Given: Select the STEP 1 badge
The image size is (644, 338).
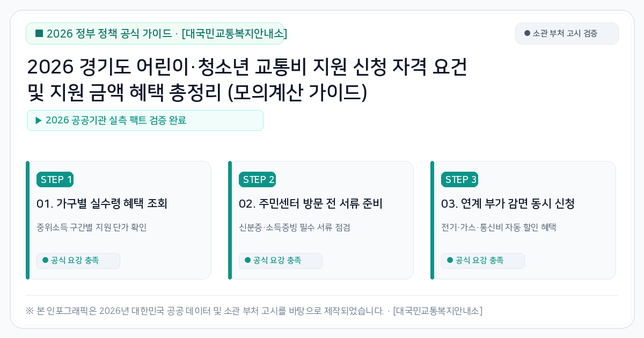Looking at the screenshot, I should click(55, 180).
